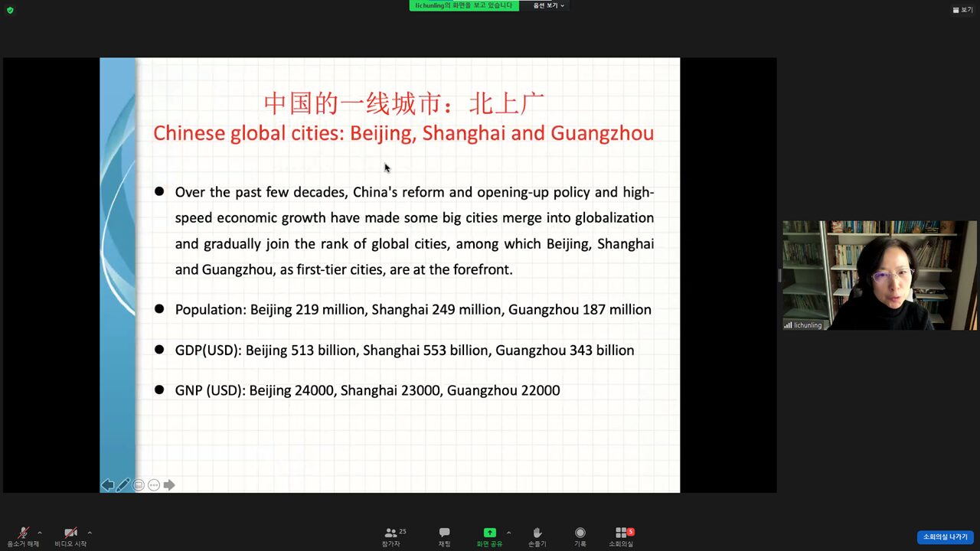This screenshot has height=551, width=980.
Task: Open breakout rooms (소회의실) icon
Action: coord(621,533)
